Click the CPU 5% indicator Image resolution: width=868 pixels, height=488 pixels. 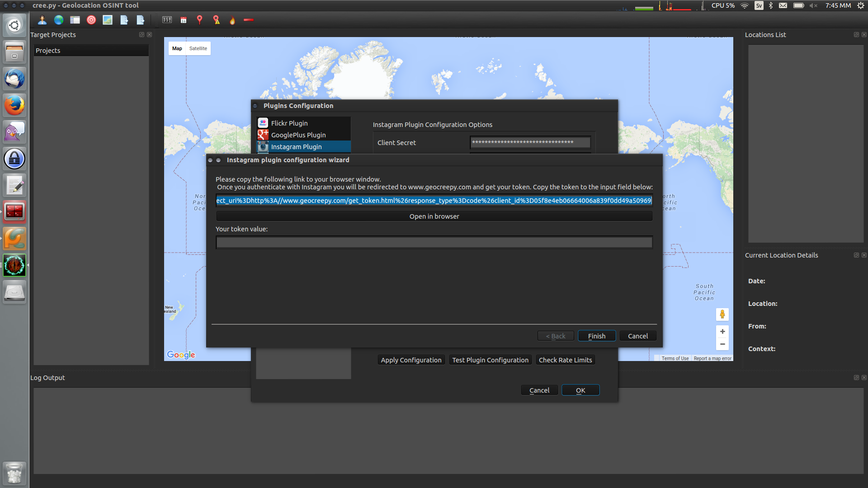pyautogui.click(x=723, y=5)
